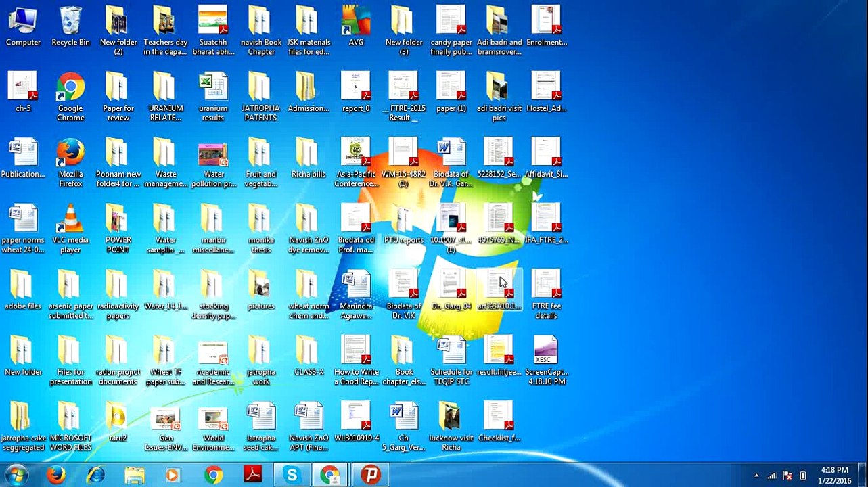The image size is (868, 487).
Task: Open the taskbar clock showing 4:18 PM
Action: (834, 475)
